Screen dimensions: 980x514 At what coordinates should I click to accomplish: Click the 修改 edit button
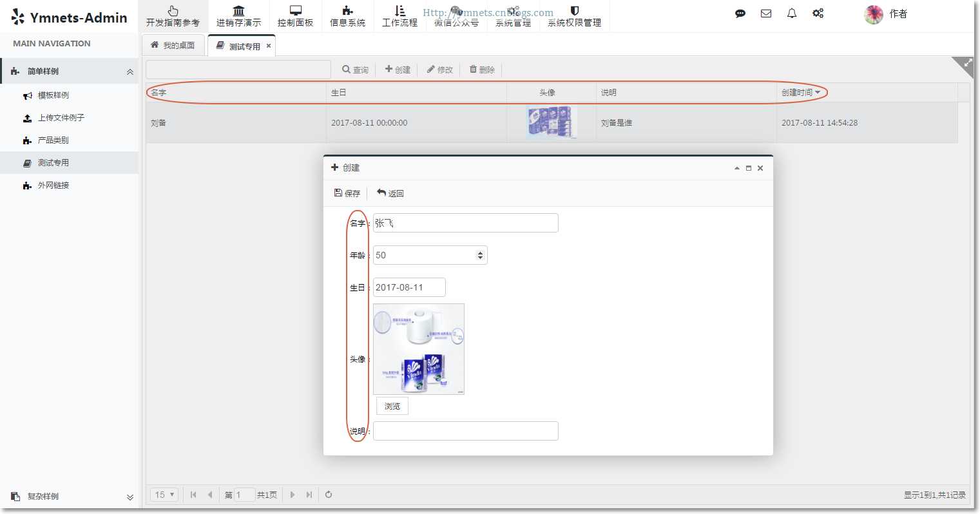440,70
